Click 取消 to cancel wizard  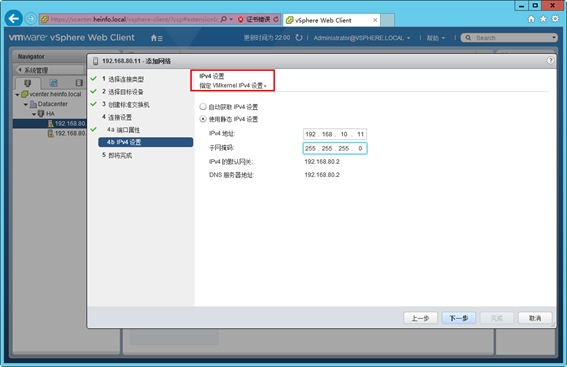pyautogui.click(x=535, y=318)
